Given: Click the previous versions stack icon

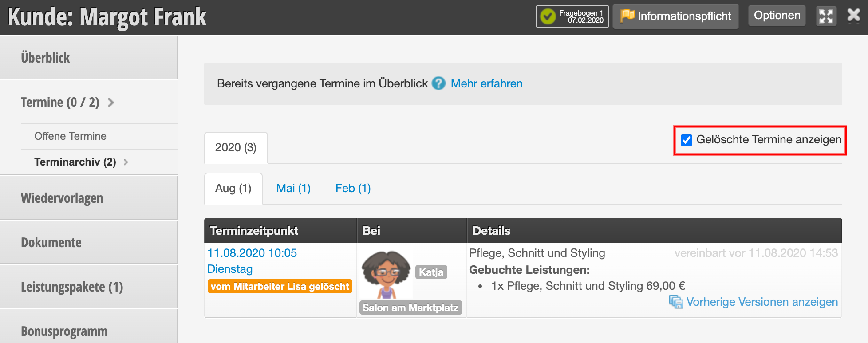Looking at the screenshot, I should coord(676,302).
